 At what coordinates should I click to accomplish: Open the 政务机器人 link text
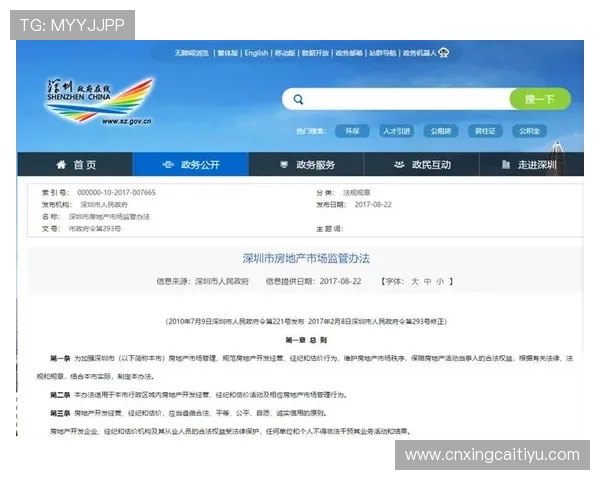pos(419,53)
